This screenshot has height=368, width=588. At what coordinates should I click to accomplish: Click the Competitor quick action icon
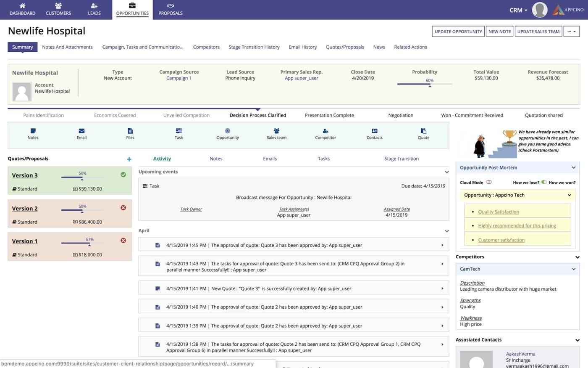click(x=325, y=131)
